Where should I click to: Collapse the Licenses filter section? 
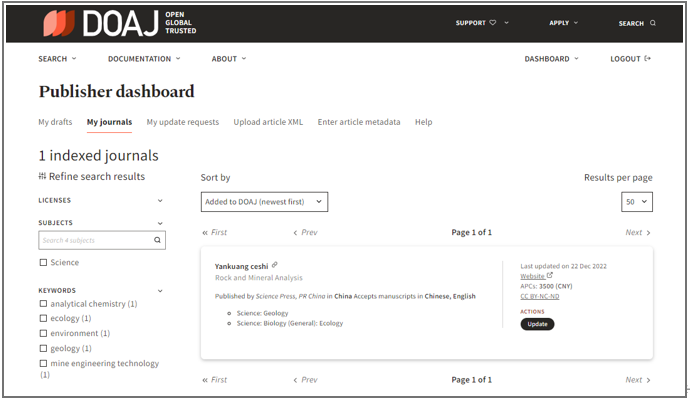(160, 200)
